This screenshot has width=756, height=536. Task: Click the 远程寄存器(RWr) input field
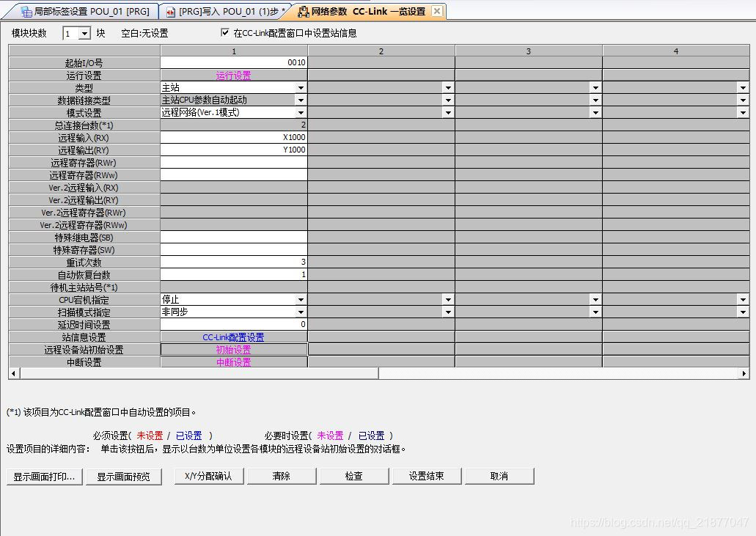(234, 163)
